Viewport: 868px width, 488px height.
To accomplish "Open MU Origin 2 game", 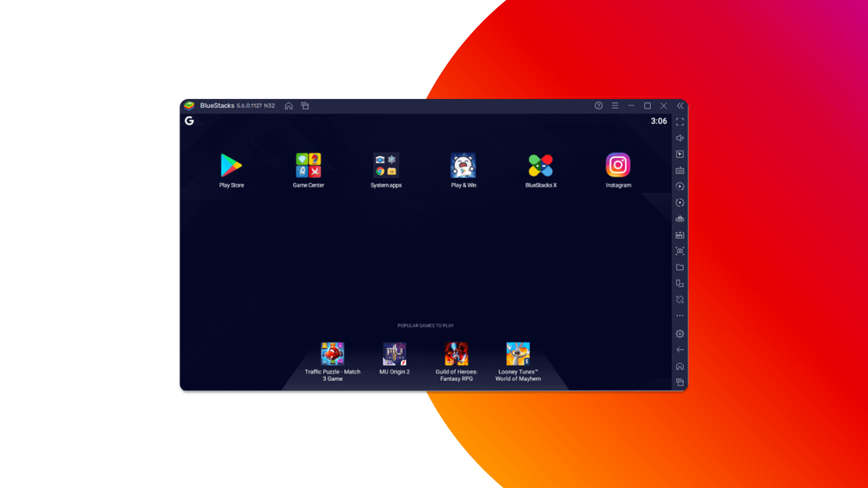I will point(395,354).
